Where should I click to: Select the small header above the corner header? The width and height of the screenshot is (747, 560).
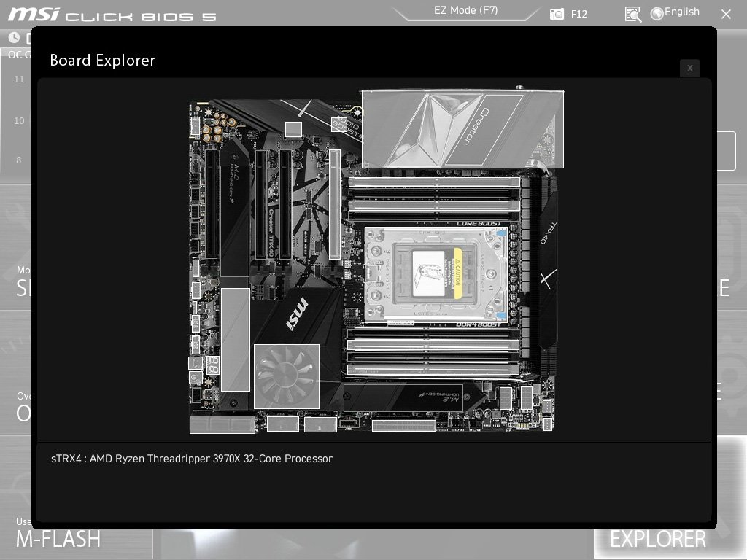tap(547, 407)
